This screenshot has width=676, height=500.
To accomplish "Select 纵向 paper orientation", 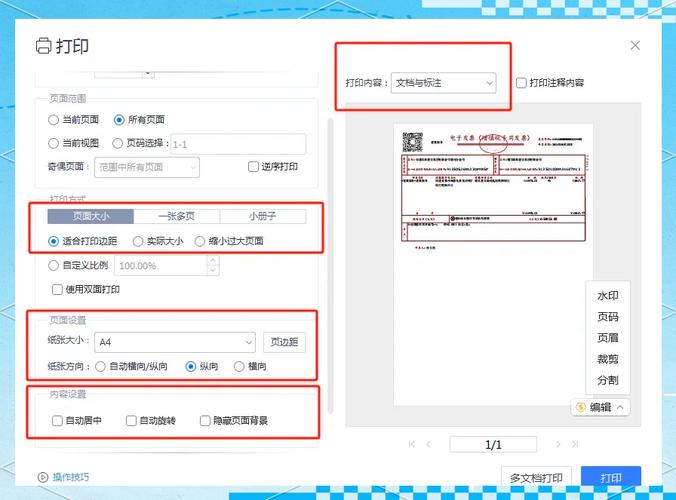I will (x=191, y=366).
